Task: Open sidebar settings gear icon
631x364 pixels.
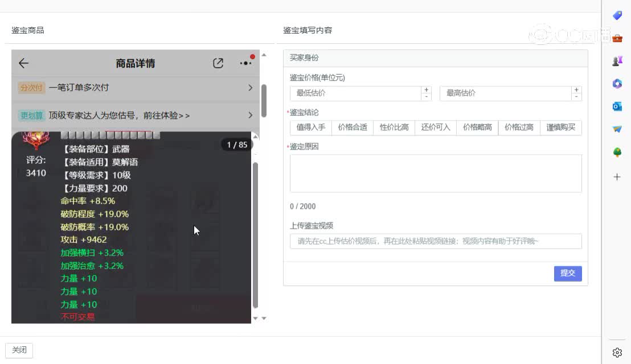Action: coord(617,353)
